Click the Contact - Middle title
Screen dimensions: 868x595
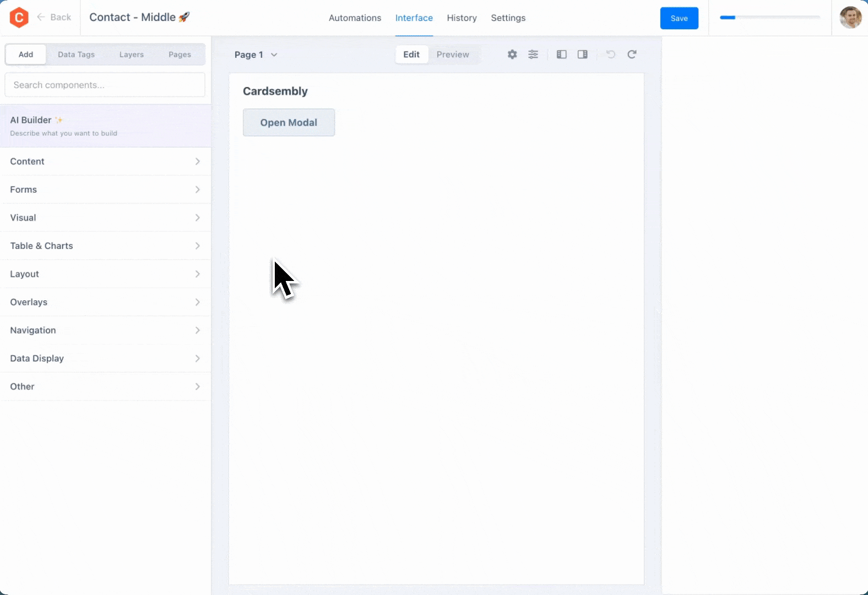[x=132, y=17]
